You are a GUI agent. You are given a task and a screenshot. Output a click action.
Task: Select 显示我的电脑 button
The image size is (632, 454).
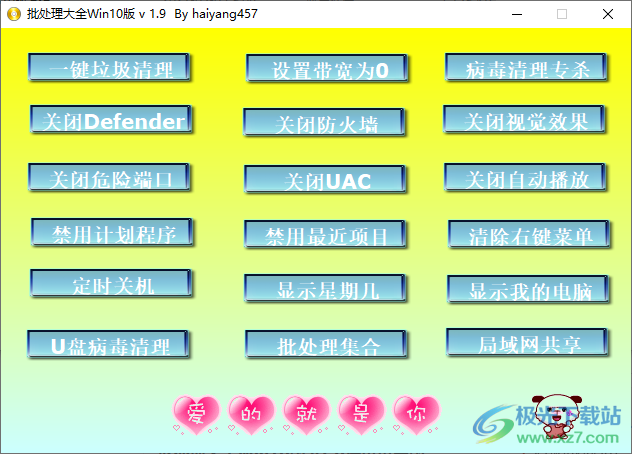click(x=528, y=289)
